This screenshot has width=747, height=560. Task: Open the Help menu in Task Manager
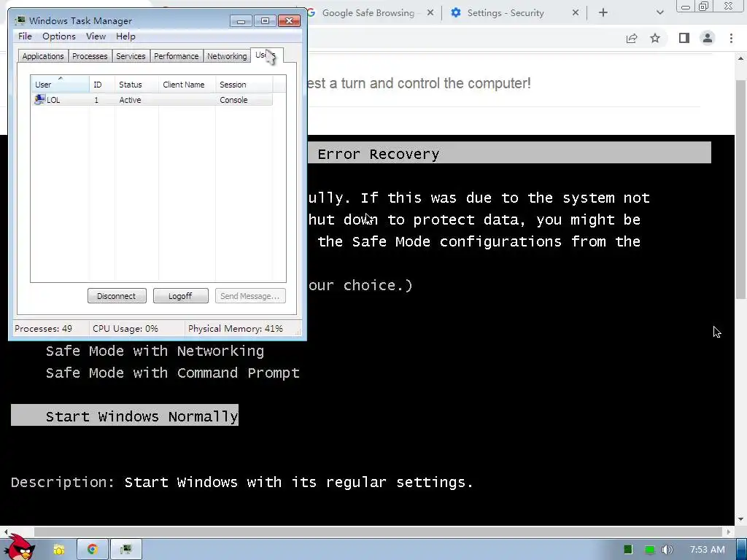(125, 36)
